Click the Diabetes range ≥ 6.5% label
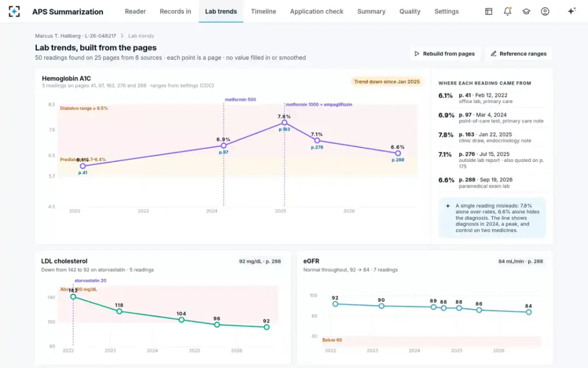The image size is (588, 368). (x=84, y=108)
